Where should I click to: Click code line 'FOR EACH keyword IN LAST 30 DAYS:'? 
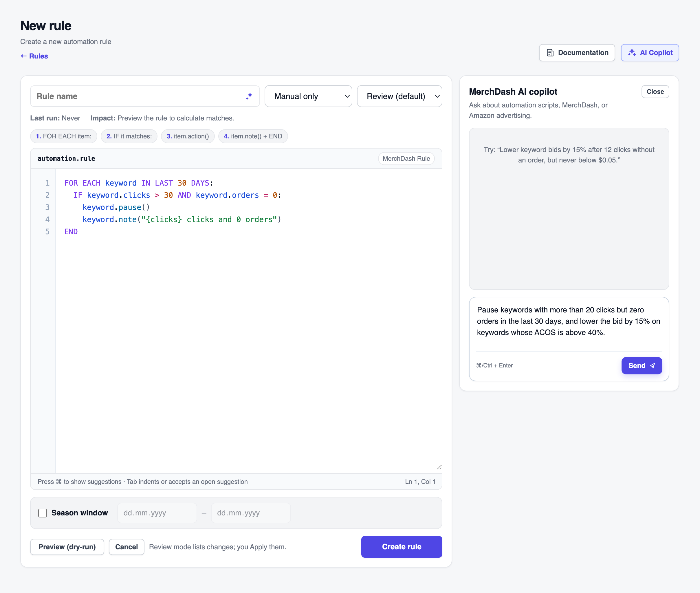139,183
